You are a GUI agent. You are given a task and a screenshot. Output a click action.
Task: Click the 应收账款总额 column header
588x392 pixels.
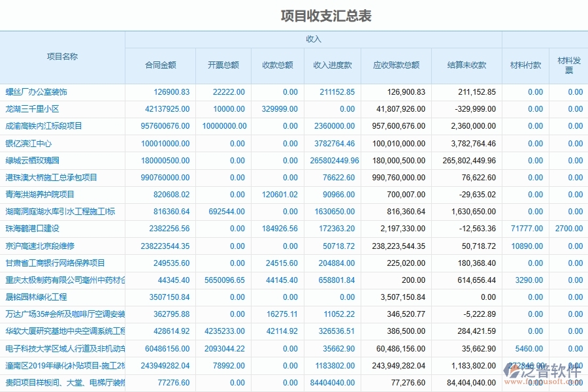(x=397, y=65)
